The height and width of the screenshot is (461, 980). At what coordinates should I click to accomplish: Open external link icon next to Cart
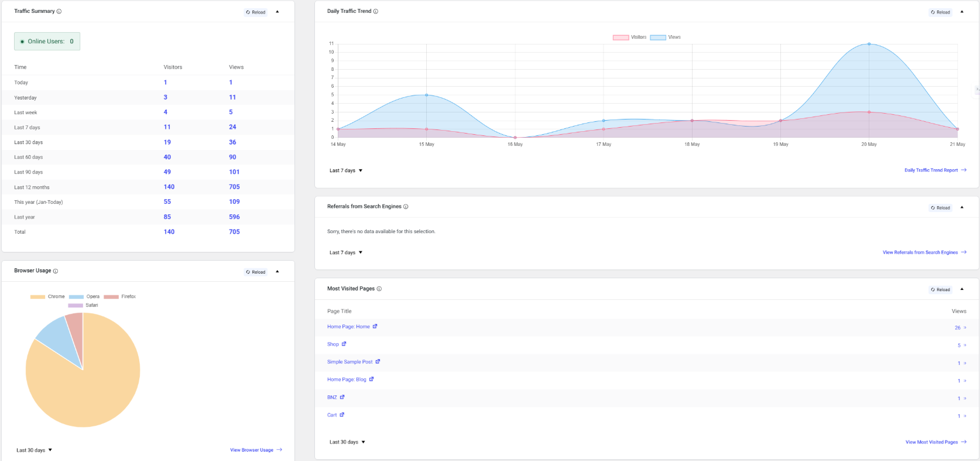(342, 415)
